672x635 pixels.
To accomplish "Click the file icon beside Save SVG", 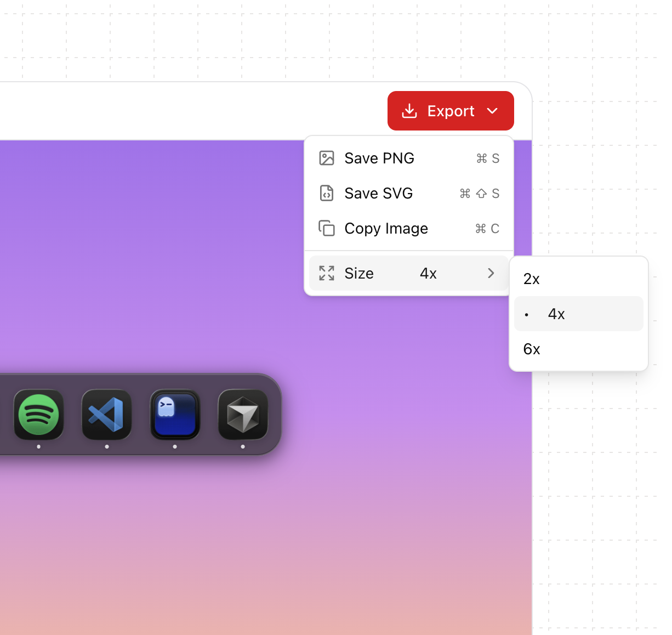I will pyautogui.click(x=327, y=193).
